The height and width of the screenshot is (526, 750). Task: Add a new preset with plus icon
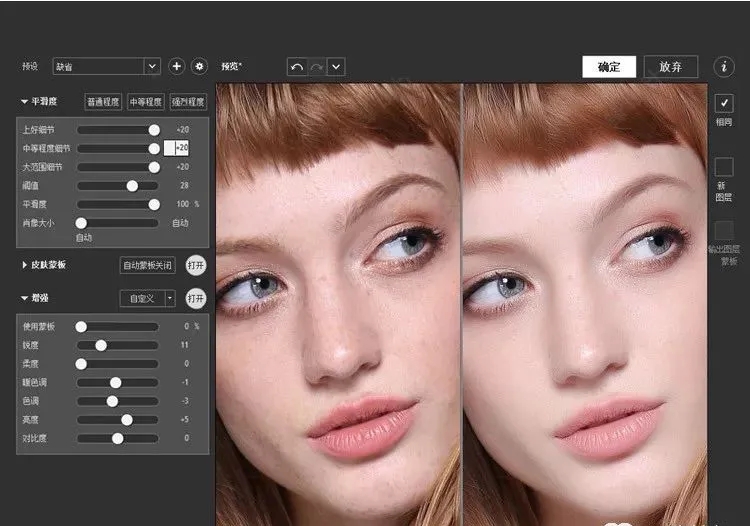[176, 66]
